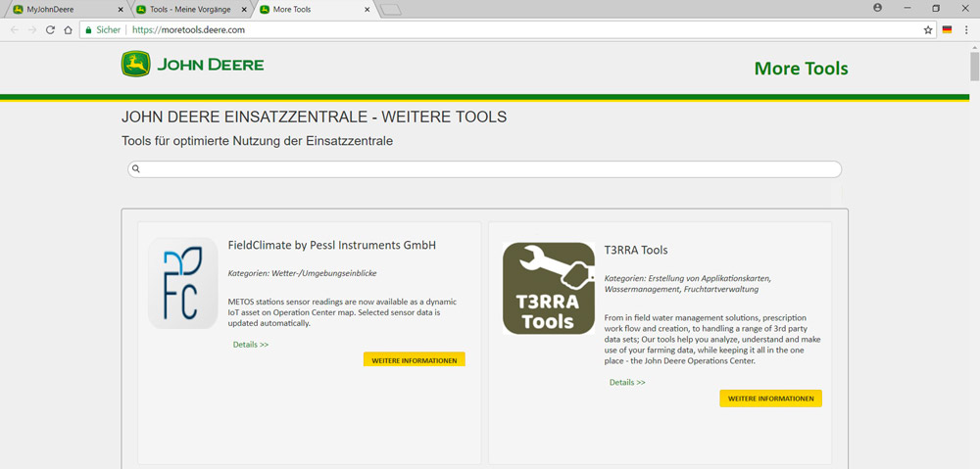Click T3RRA Kategorien Applikationskarten text
Image resolution: width=980 pixels, height=469 pixels.
[688, 284]
